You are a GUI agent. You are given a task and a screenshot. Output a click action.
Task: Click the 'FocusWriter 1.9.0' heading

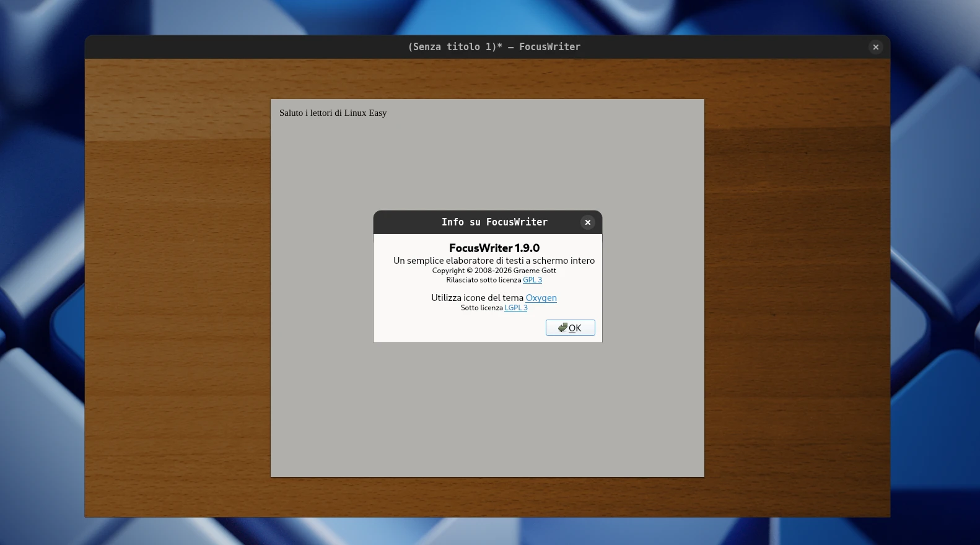tap(494, 248)
